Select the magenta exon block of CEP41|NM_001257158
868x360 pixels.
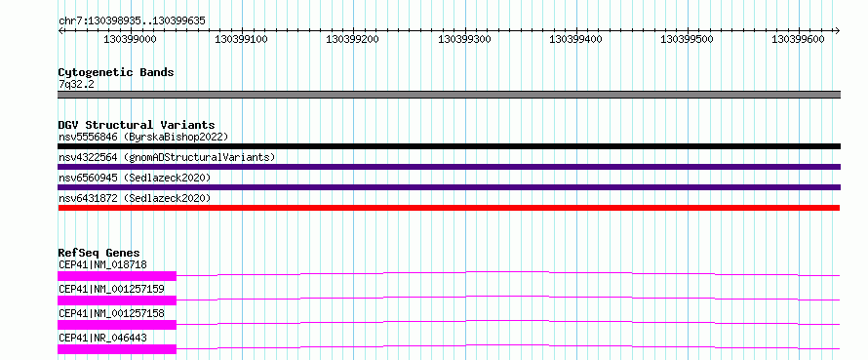[117, 325]
